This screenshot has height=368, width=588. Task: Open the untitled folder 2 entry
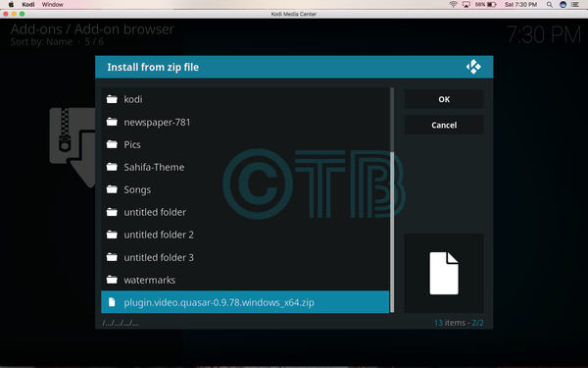tap(245, 235)
